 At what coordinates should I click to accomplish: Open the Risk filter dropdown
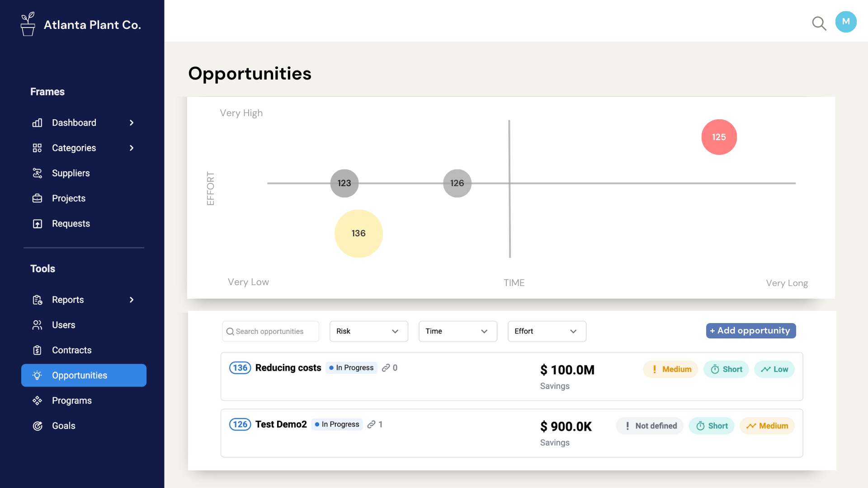tap(368, 331)
